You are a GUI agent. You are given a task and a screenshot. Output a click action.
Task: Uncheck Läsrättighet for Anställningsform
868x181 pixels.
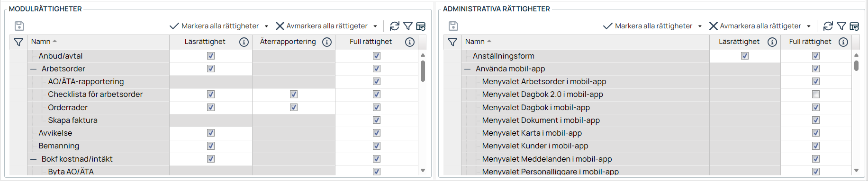pos(744,56)
